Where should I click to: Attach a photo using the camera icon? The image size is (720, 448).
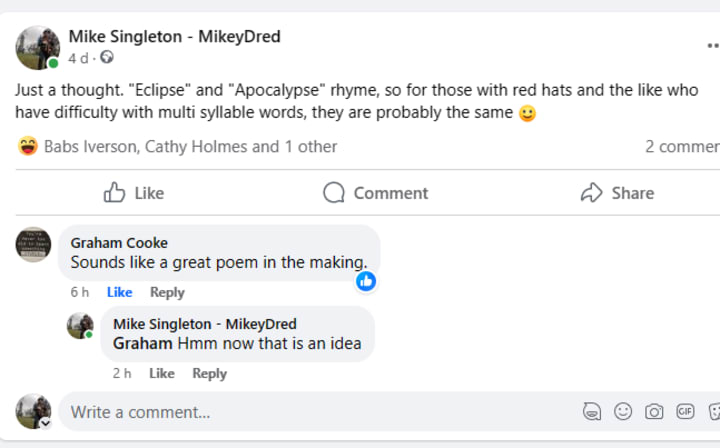click(654, 412)
